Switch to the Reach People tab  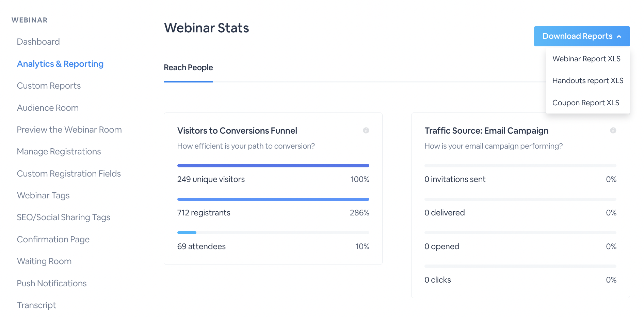pos(188,68)
